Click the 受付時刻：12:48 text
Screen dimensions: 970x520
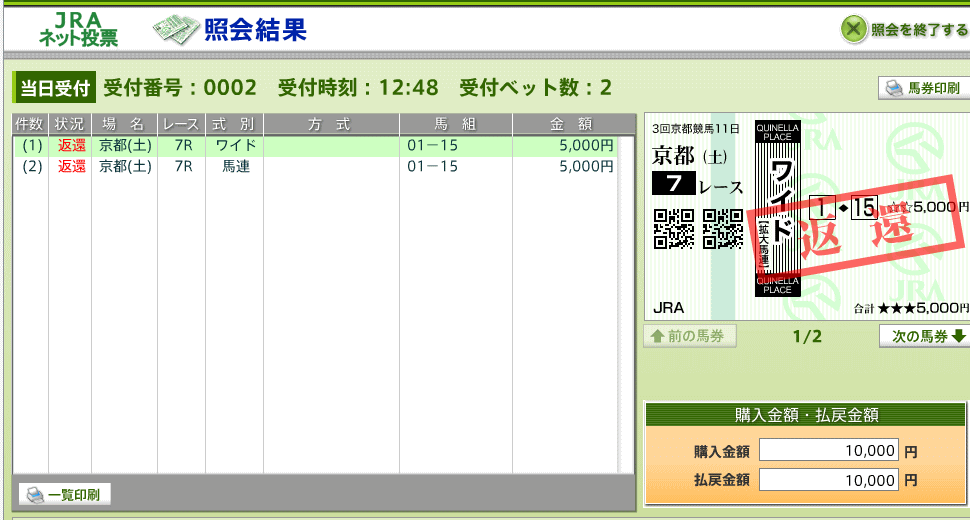[x=358, y=88]
